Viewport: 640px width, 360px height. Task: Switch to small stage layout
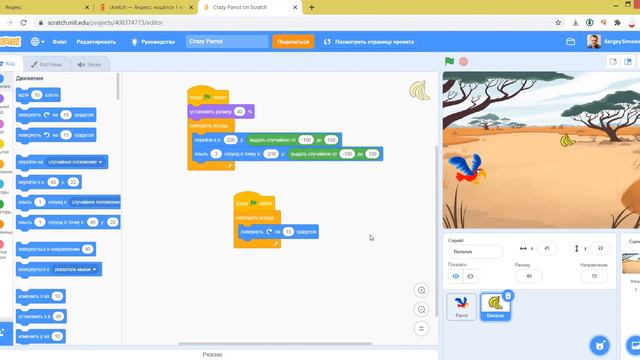(x=613, y=62)
